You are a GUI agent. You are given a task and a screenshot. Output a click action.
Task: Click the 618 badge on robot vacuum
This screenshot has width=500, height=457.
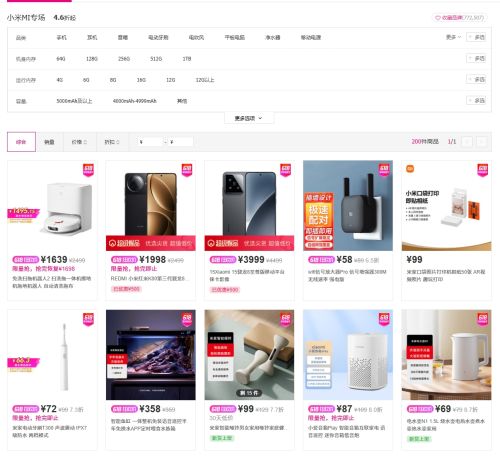coord(88,170)
